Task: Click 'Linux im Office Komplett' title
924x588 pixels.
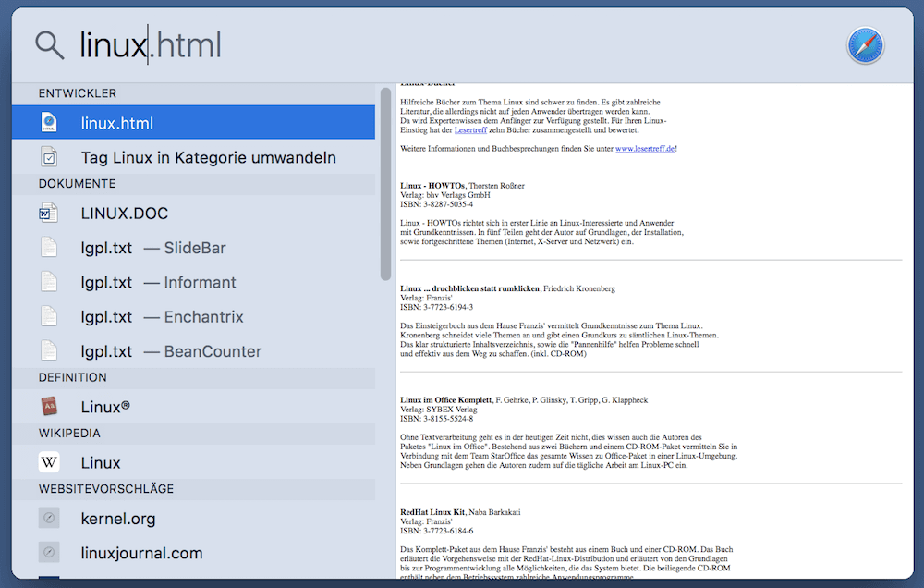Action: click(x=445, y=400)
